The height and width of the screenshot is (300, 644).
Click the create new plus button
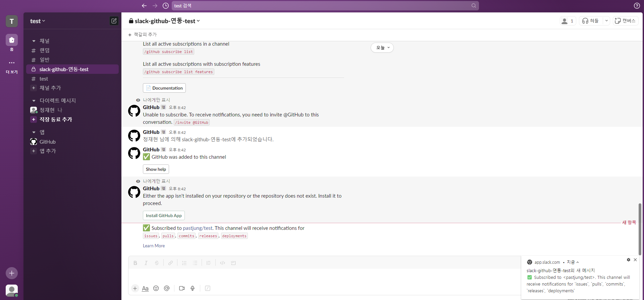(x=12, y=273)
